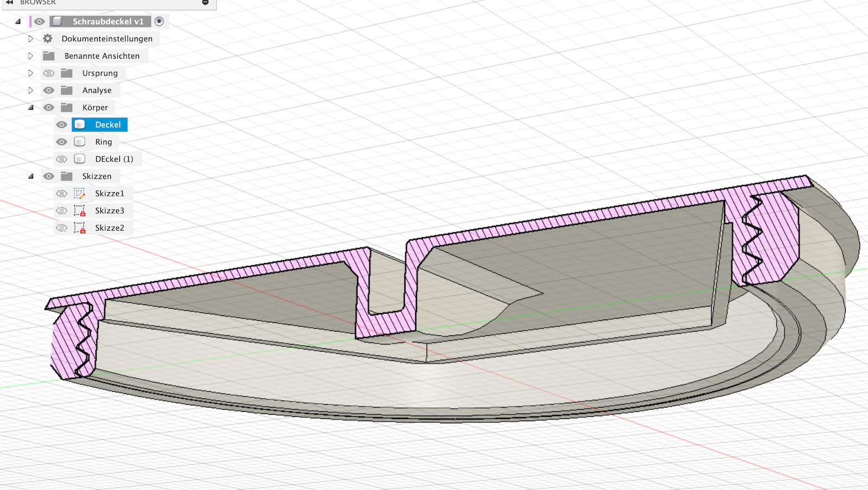Collapse the Browser panel with double arrows
This screenshot has width=868, height=490.
click(9, 2)
